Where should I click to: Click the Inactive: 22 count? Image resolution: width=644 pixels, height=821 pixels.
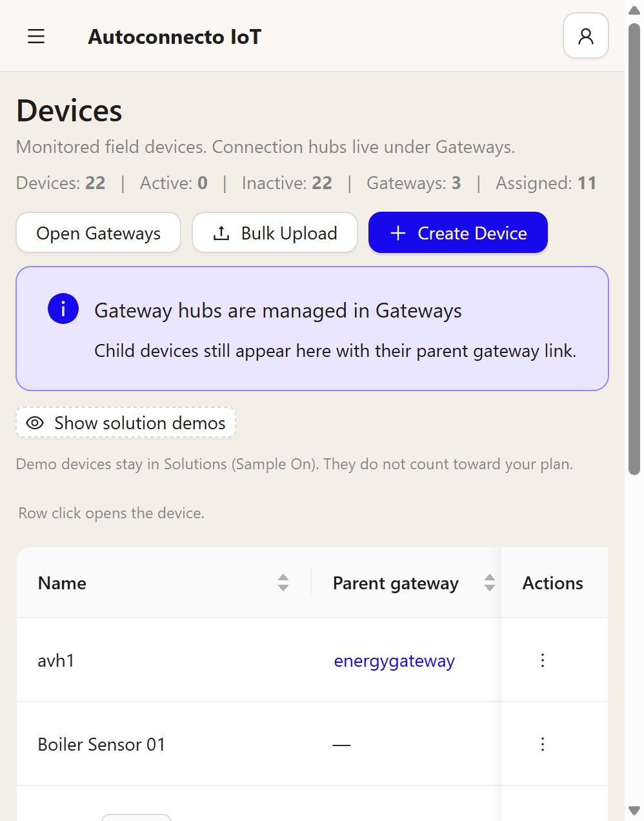287,183
